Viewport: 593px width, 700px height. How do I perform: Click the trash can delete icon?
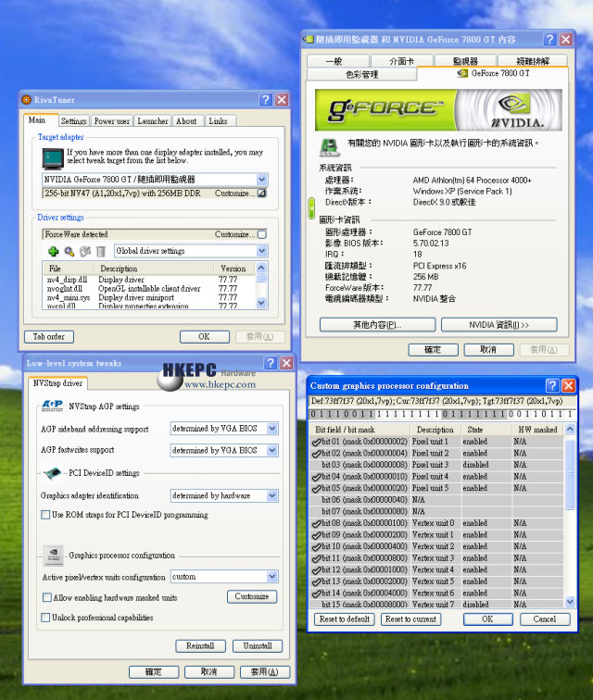click(x=101, y=251)
